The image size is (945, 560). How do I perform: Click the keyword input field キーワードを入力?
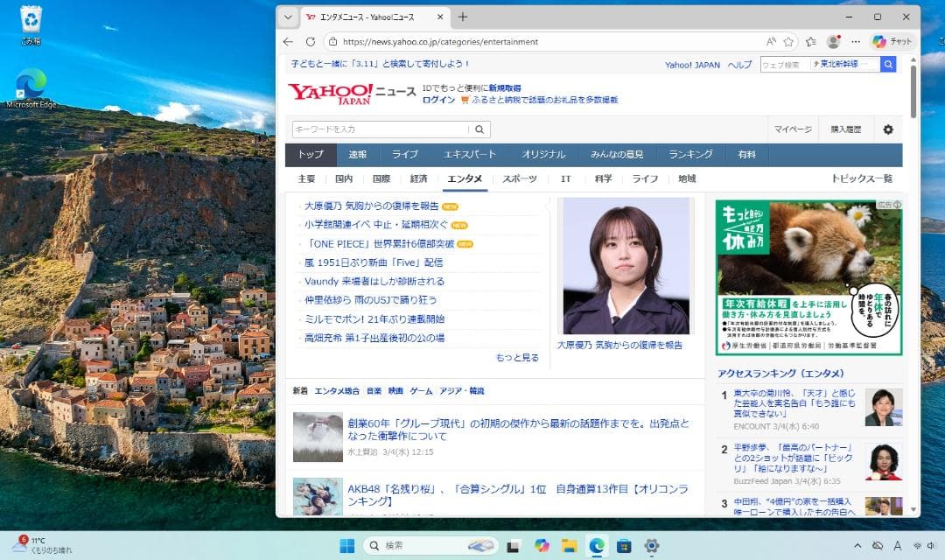tap(381, 129)
